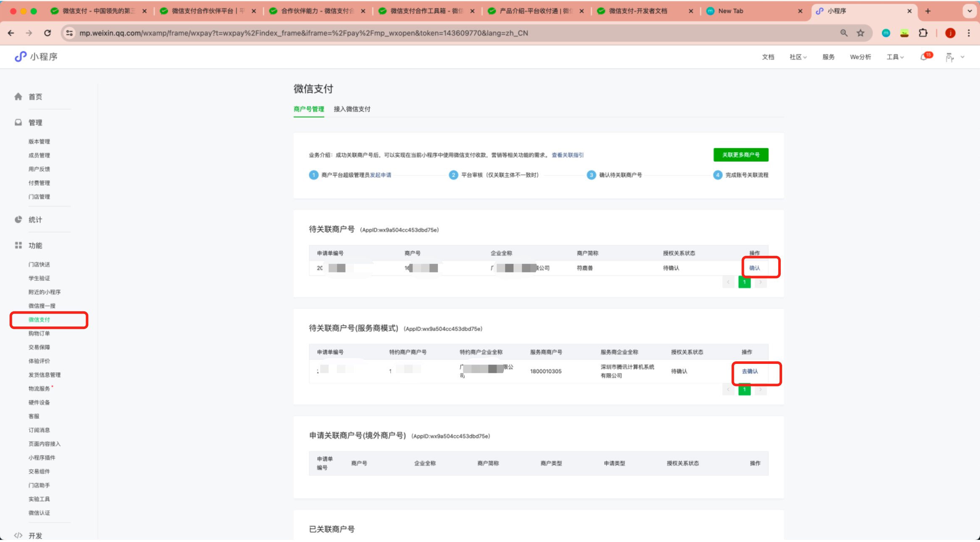Open 成员管理 in the sidebar
The height and width of the screenshot is (542, 980).
coord(39,155)
